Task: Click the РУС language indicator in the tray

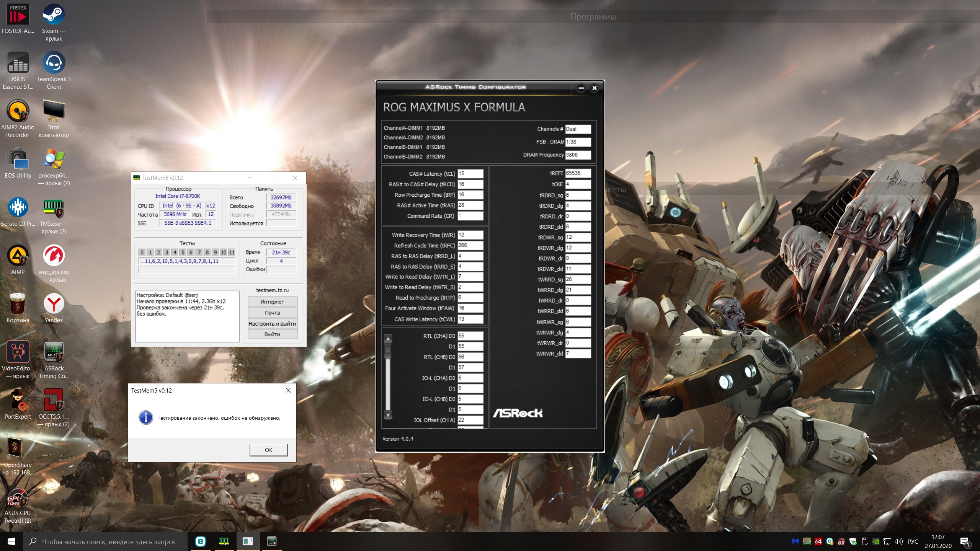Action: coord(913,541)
